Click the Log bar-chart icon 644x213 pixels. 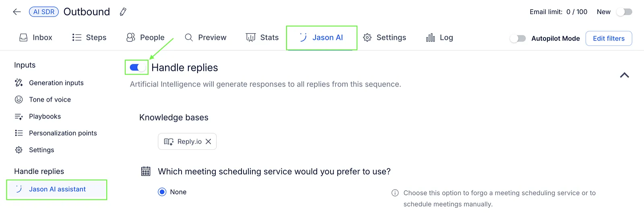(430, 37)
